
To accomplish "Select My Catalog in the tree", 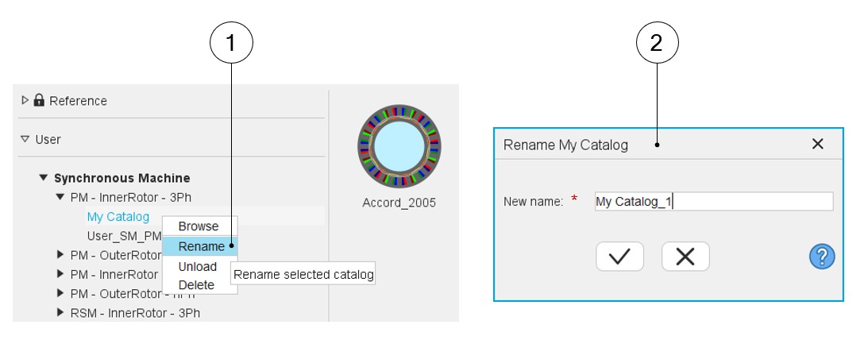I will tap(118, 216).
